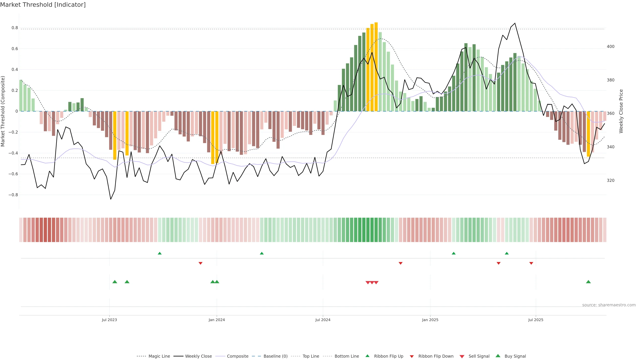
Task: Toggle Composite series in legend
Action: click(x=237, y=356)
